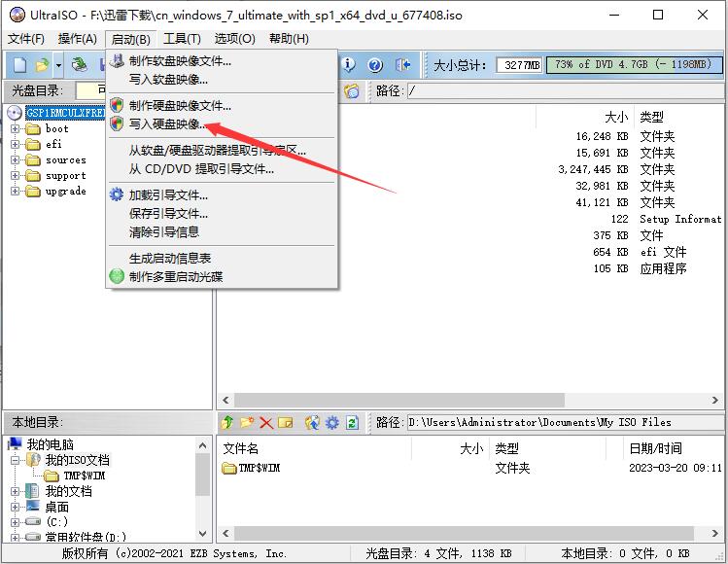Open the 操作(A) menu

click(x=78, y=39)
